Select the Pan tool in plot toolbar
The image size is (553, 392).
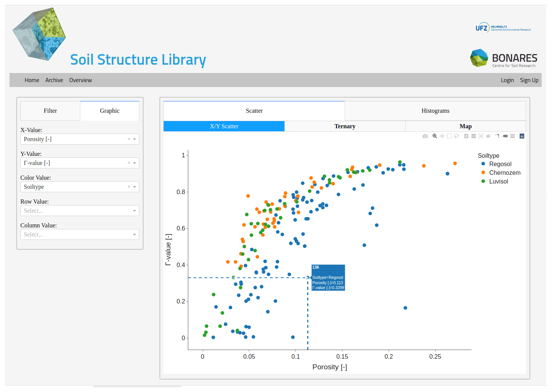[442, 136]
